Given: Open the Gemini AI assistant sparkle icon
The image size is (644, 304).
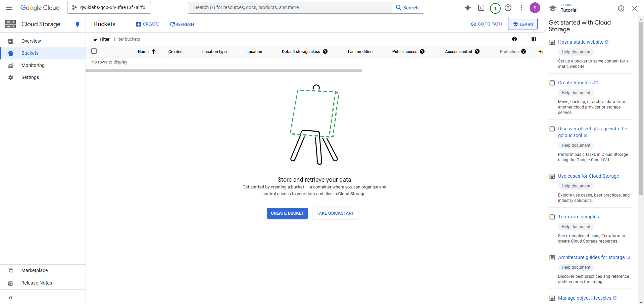Looking at the screenshot, I should [467, 8].
